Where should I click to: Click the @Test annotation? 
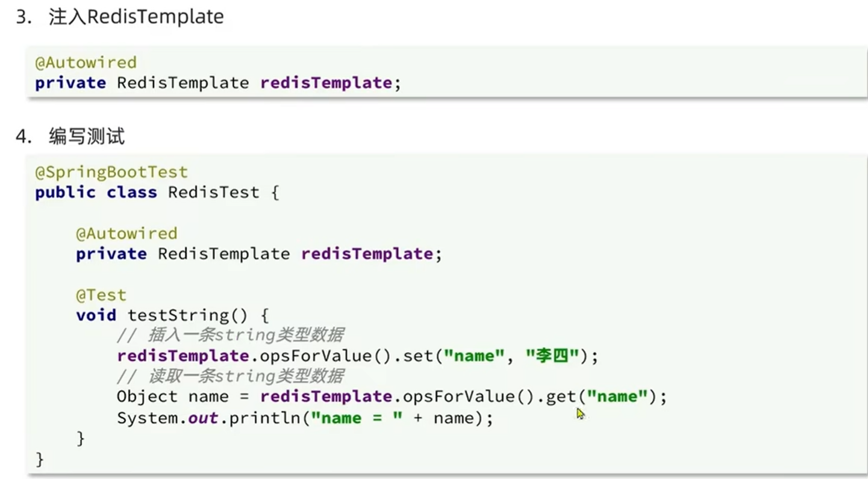(101, 294)
